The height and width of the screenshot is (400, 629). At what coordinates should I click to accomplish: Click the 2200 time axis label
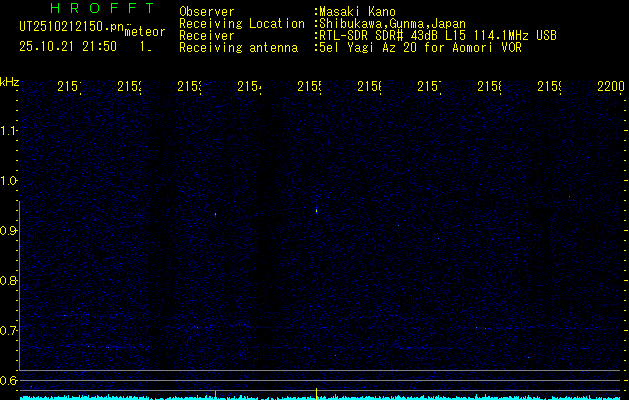click(611, 86)
